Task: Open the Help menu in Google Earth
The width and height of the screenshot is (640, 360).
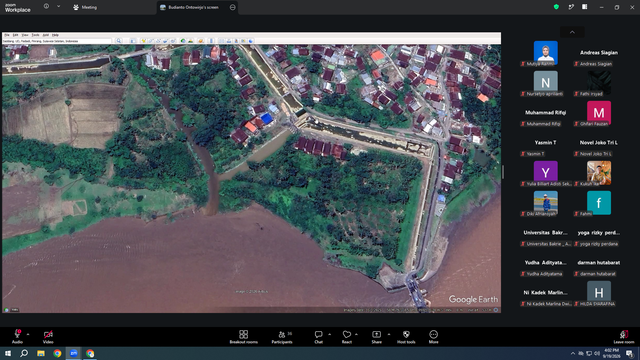Action: [55, 35]
